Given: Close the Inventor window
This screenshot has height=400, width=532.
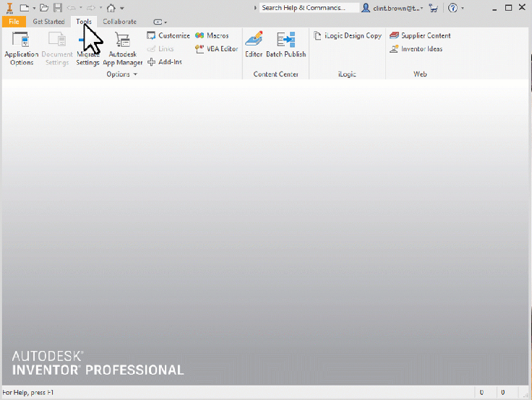Looking at the screenshot, I should [x=522, y=7].
